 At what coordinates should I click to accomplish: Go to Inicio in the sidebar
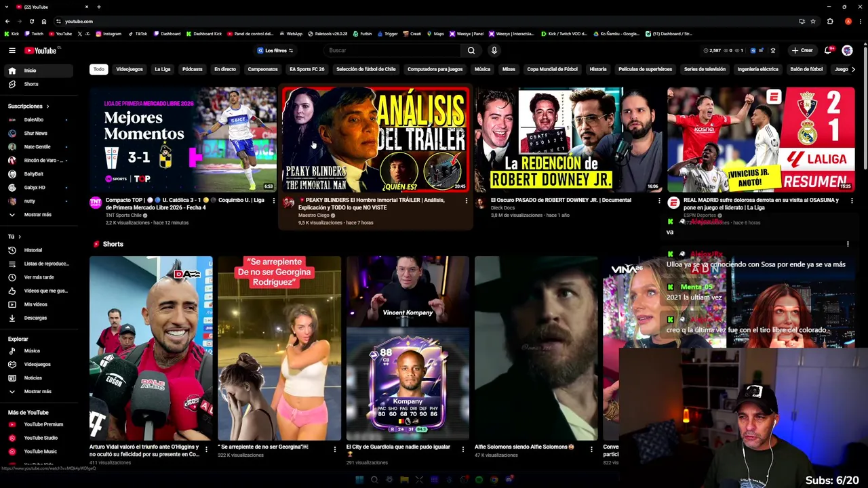point(39,70)
